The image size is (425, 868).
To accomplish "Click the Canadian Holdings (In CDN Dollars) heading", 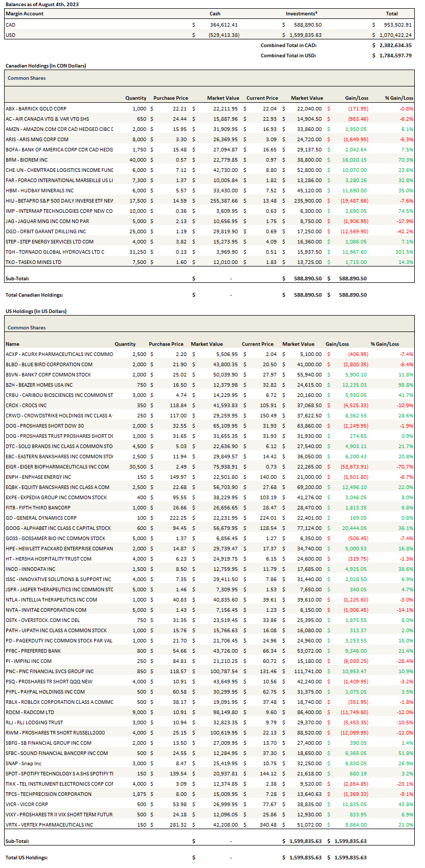I will [x=46, y=65].
